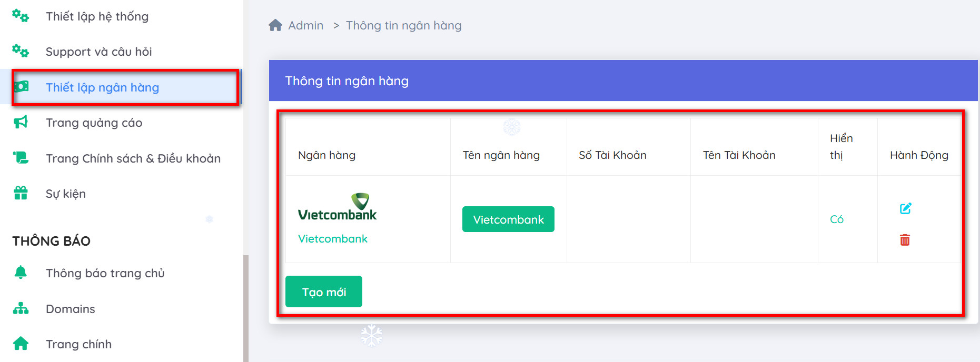Go to Domains in sidebar
This screenshot has height=362, width=980.
(x=70, y=309)
